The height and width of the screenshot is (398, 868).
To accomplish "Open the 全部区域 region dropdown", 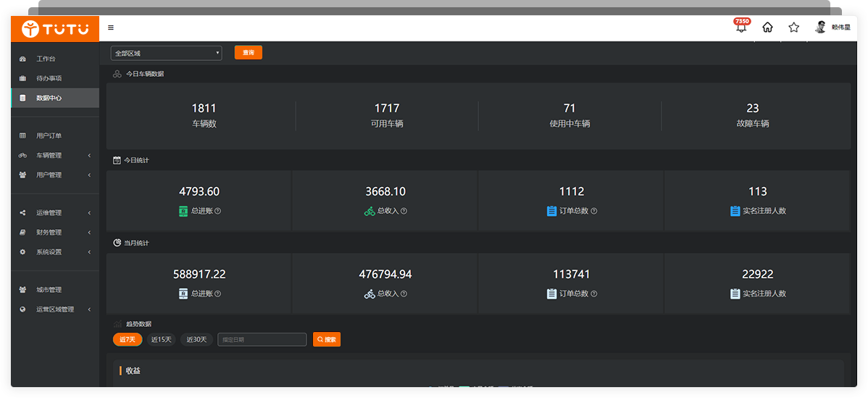I will click(x=166, y=53).
